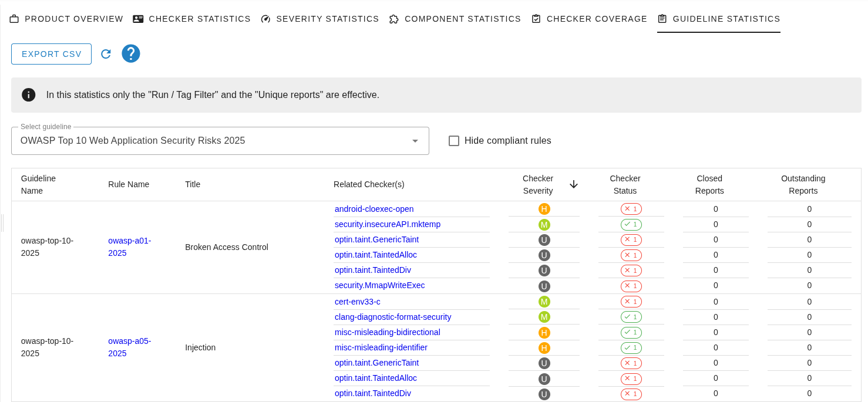Click the Related Checker(s) column header
Image resolution: width=868 pixels, height=402 pixels.
pyautogui.click(x=369, y=184)
